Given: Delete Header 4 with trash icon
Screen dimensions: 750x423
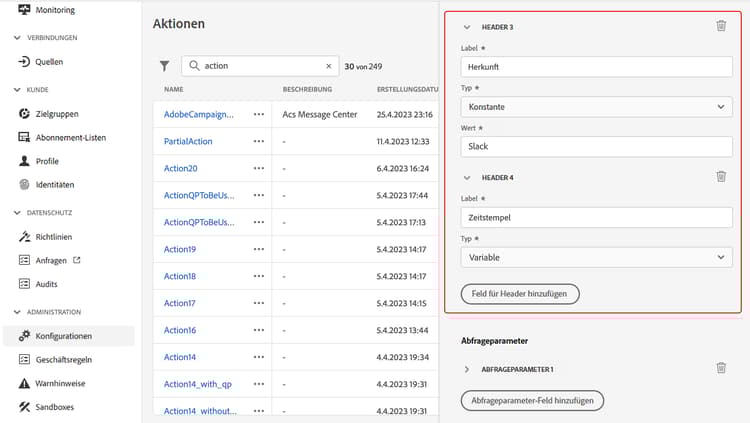Looking at the screenshot, I should (721, 177).
